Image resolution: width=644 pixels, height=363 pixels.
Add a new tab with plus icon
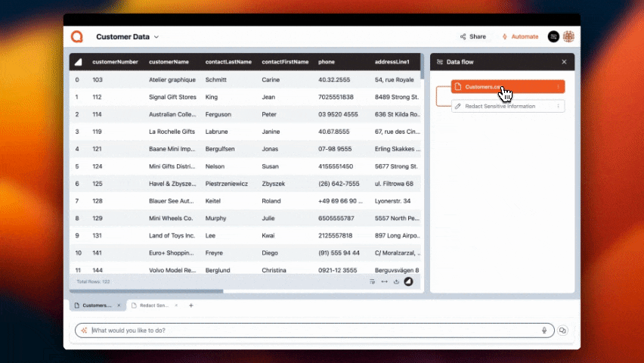[x=191, y=306]
